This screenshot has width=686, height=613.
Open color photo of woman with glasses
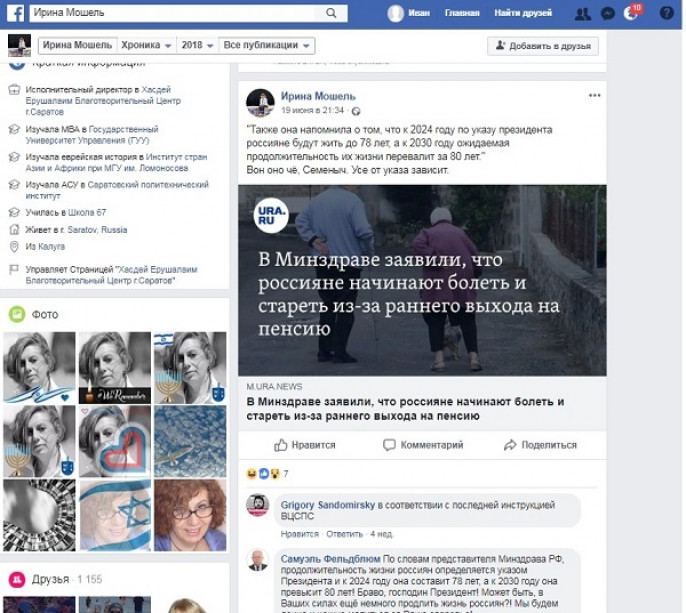(190, 515)
